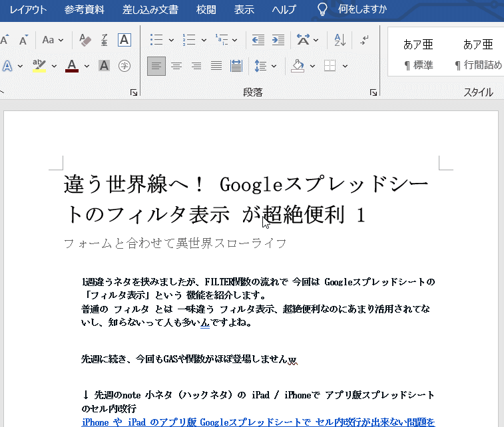Click the Shading paint bucket icon
Image resolution: width=504 pixels, height=427 pixels.
pos(298,66)
